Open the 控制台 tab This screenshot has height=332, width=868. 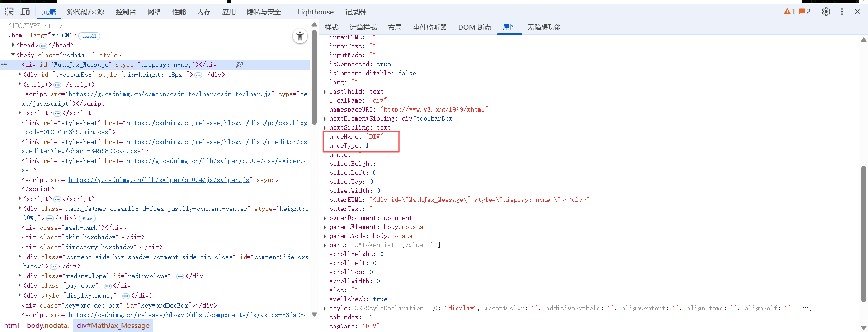pos(126,12)
